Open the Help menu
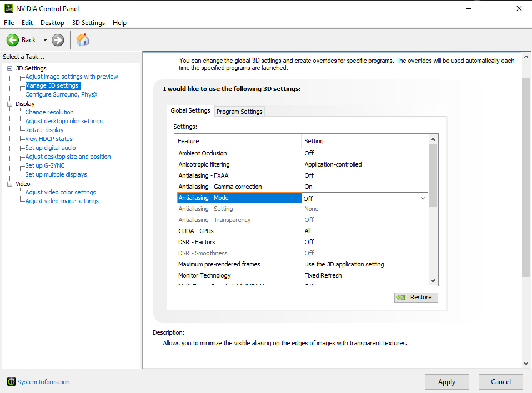This screenshot has width=532, height=393. coord(119,23)
